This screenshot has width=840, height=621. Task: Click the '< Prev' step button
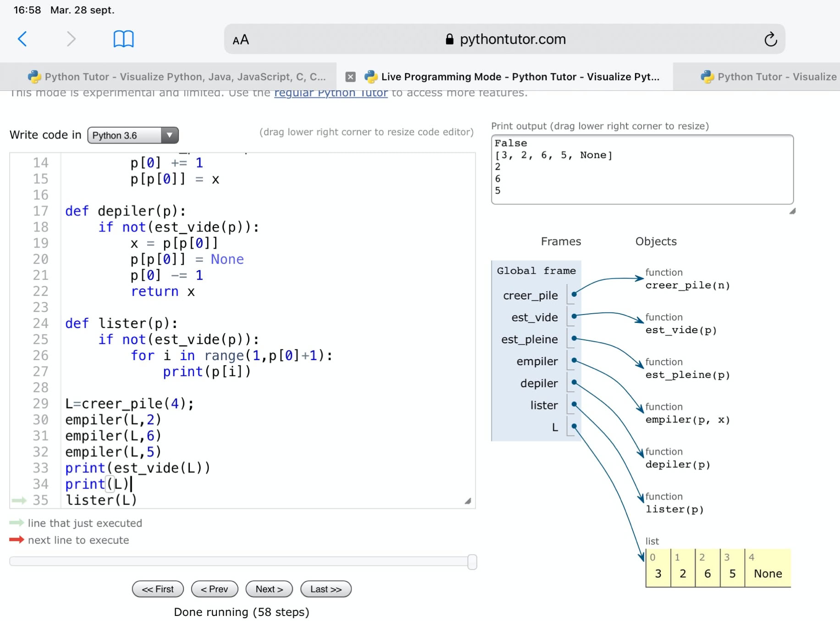[214, 589]
